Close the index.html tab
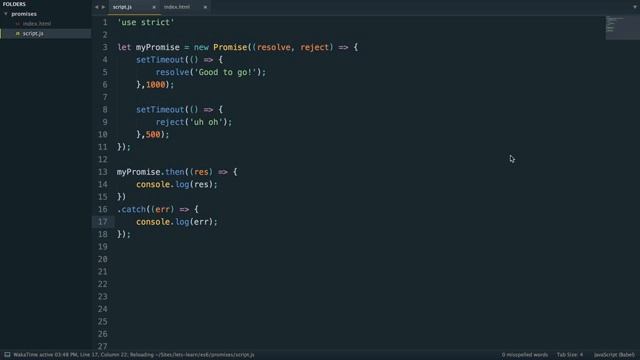 (205, 7)
